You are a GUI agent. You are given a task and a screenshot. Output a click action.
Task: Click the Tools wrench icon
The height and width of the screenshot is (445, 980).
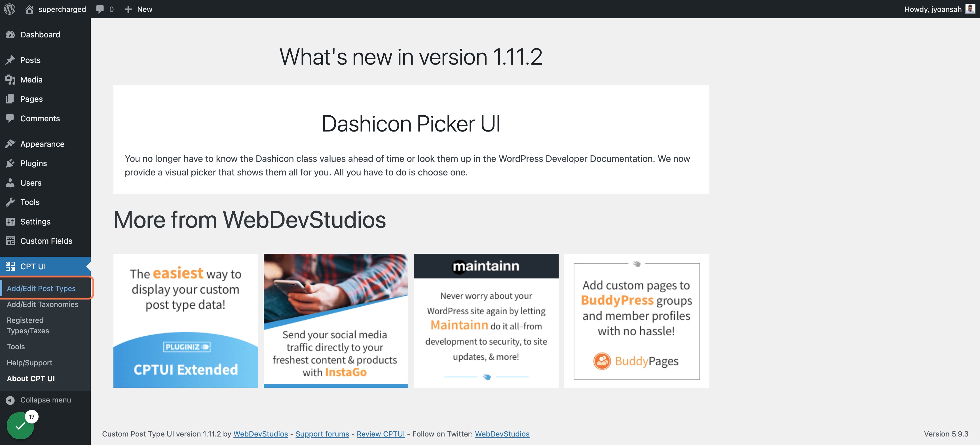[10, 202]
